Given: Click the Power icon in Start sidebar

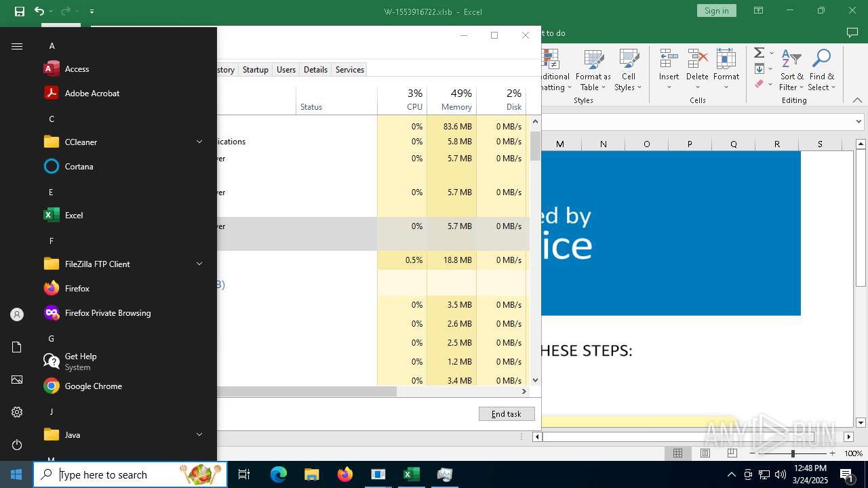Looking at the screenshot, I should click(x=17, y=445).
